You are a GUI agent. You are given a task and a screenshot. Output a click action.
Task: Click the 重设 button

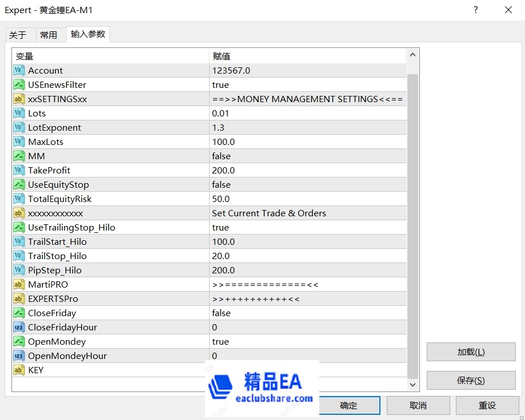pyautogui.click(x=487, y=405)
